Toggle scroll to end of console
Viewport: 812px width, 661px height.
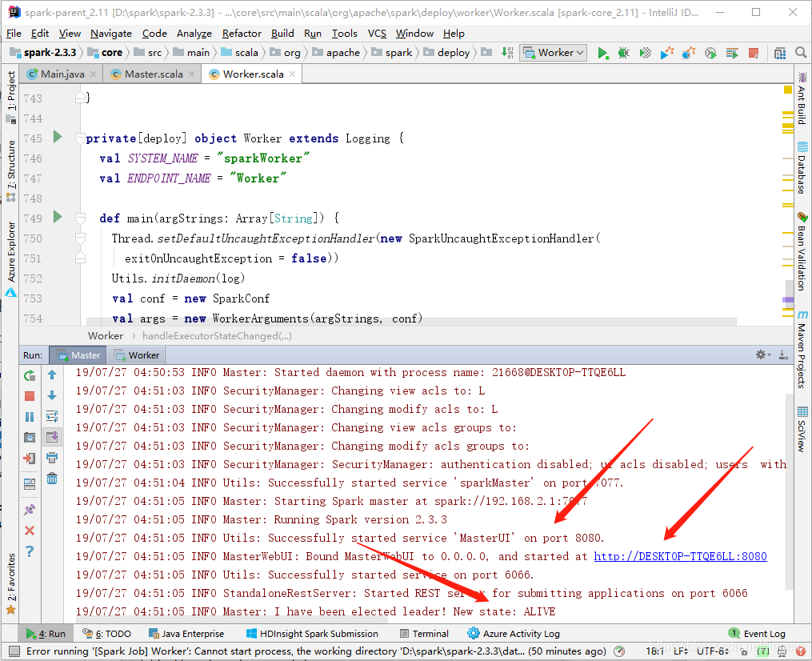pos(52,437)
